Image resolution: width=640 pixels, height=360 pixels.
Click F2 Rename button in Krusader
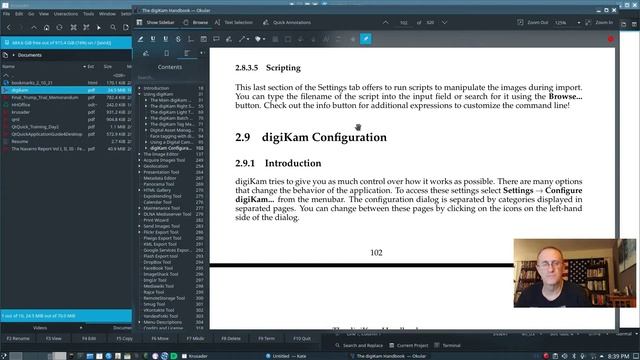[18, 338]
